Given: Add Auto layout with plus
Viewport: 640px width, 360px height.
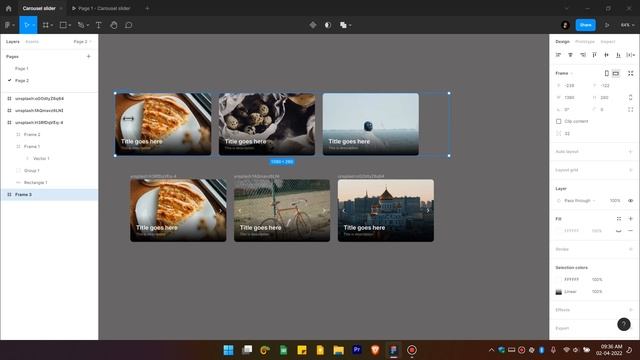Looking at the screenshot, I should 631,151.
